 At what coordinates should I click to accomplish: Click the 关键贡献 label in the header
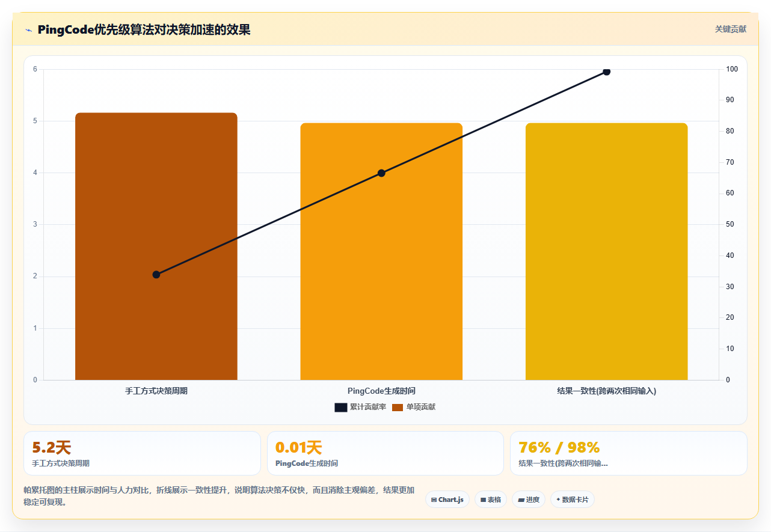point(730,29)
